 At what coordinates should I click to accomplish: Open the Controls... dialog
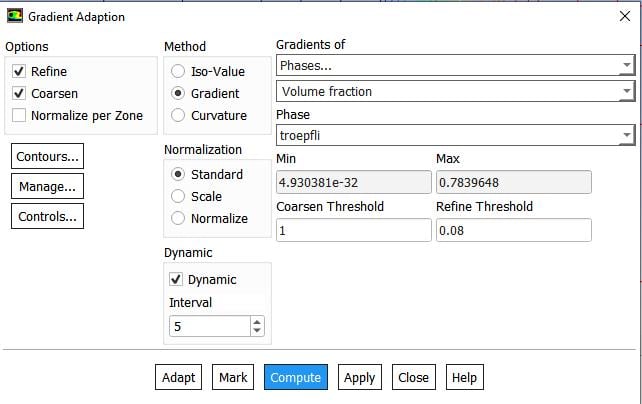pyautogui.click(x=47, y=216)
